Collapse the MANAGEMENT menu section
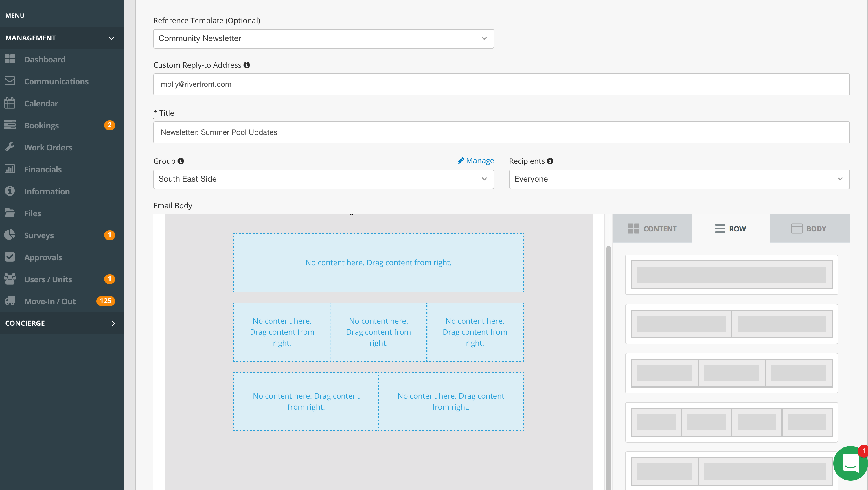 point(62,38)
